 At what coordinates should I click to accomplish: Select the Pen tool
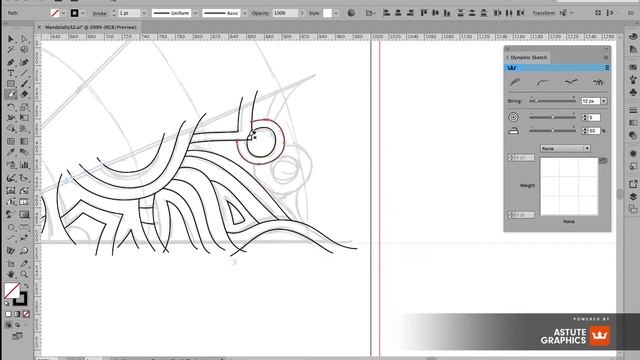click(11, 62)
